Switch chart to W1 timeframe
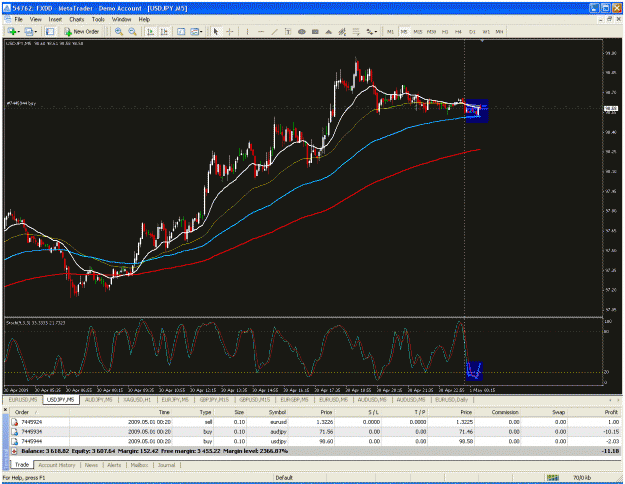 (486, 31)
